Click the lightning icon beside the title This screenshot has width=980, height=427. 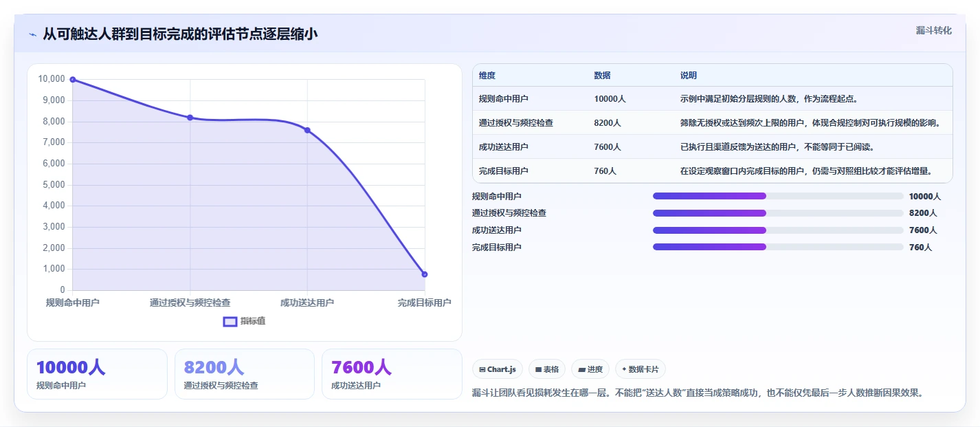pos(33,34)
